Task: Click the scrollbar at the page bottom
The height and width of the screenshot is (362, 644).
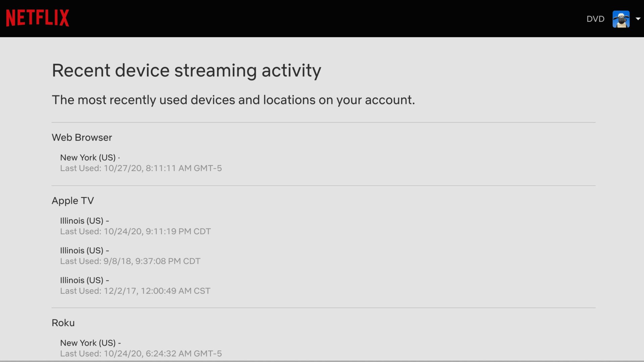Action: tap(322, 361)
